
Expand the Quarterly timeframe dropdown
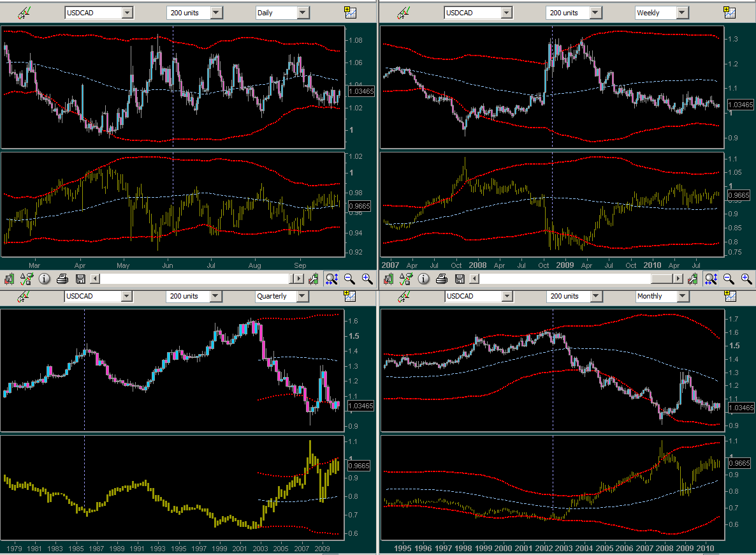302,296
